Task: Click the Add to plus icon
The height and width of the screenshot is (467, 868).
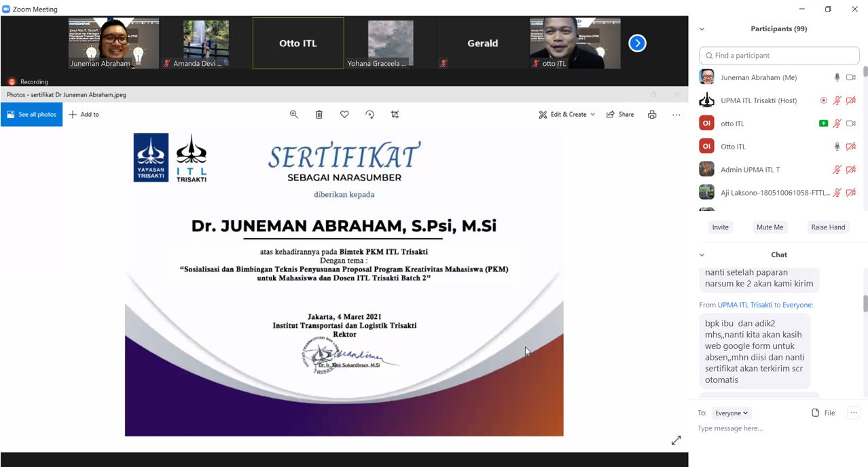Action: [x=73, y=115]
